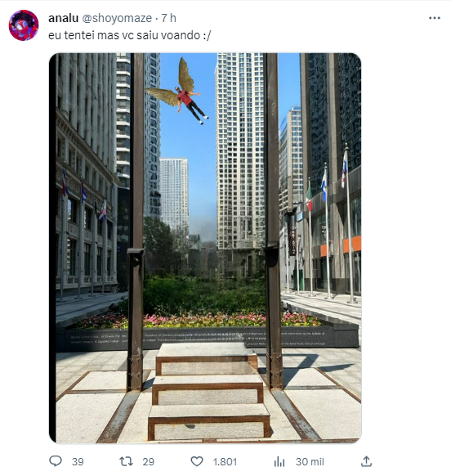Image resolution: width=451 pixels, height=476 pixels.
Task: Open the three-dot more options menu
Action: pyautogui.click(x=435, y=18)
